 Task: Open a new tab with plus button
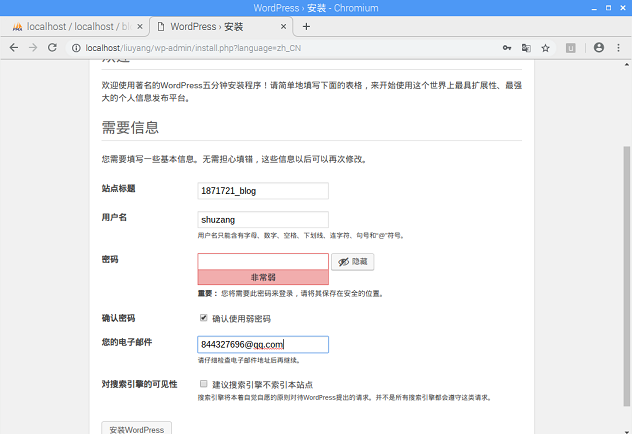306,27
